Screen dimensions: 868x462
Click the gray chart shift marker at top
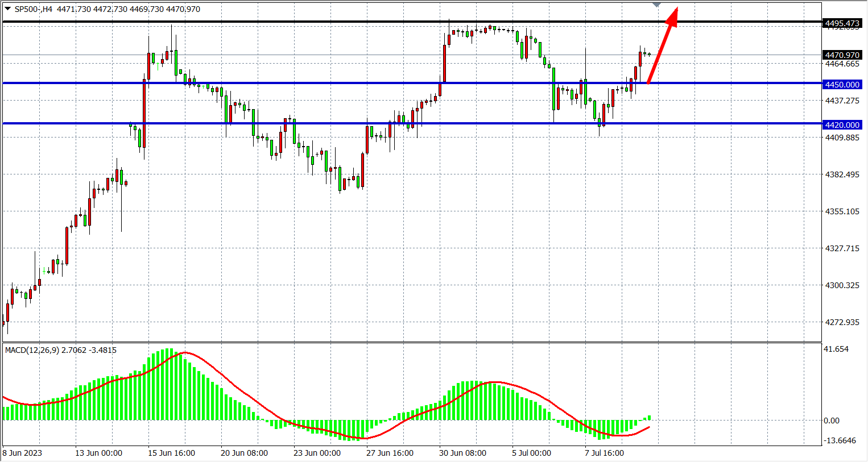(657, 5)
